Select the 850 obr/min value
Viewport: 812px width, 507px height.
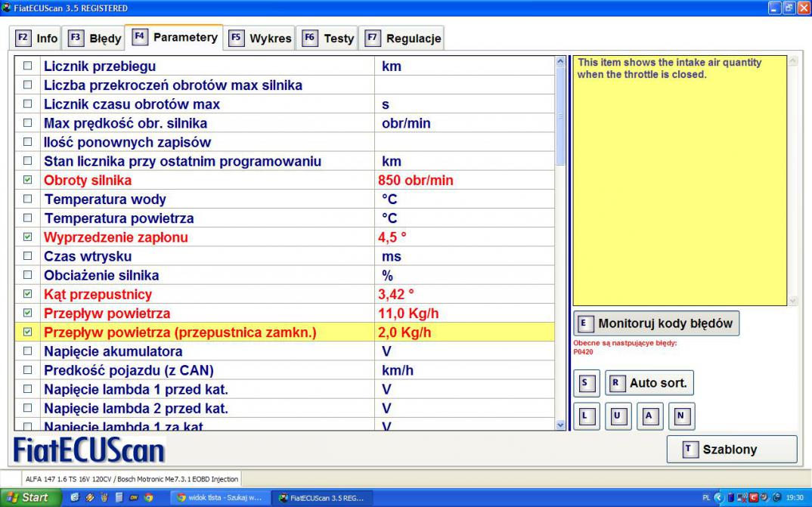(415, 180)
